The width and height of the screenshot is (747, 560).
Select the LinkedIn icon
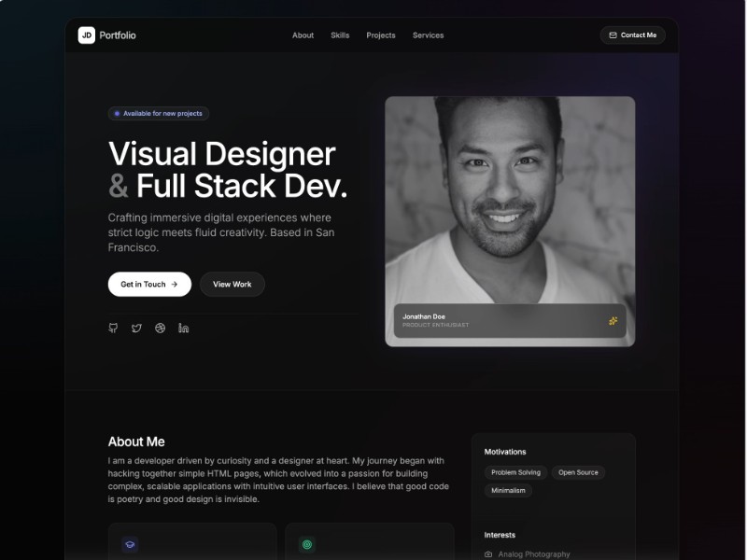point(183,328)
